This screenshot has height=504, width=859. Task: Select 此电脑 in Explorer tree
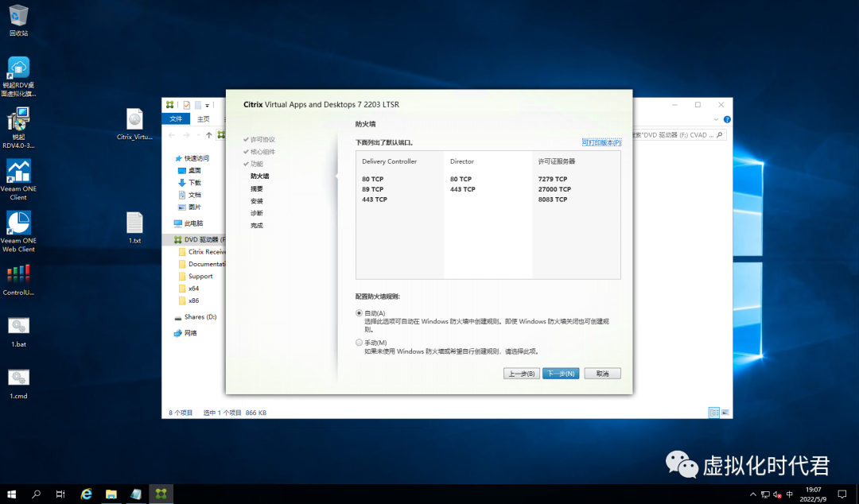point(193,223)
